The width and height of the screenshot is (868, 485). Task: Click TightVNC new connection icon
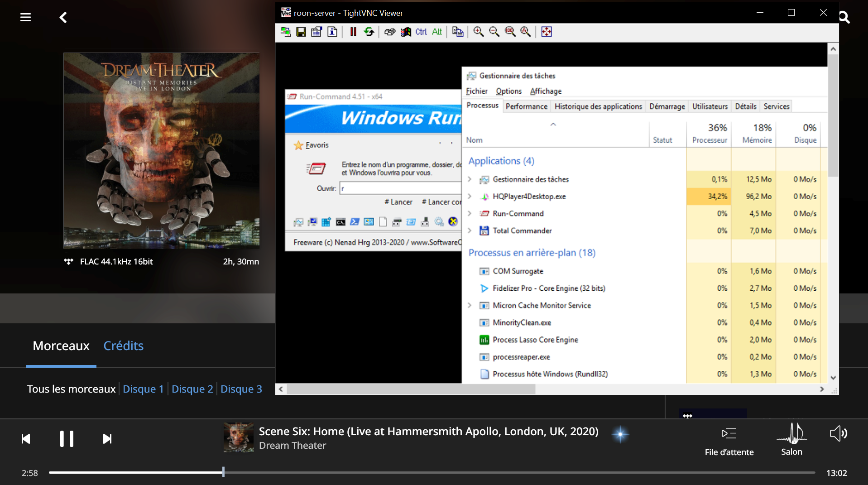[x=286, y=32]
